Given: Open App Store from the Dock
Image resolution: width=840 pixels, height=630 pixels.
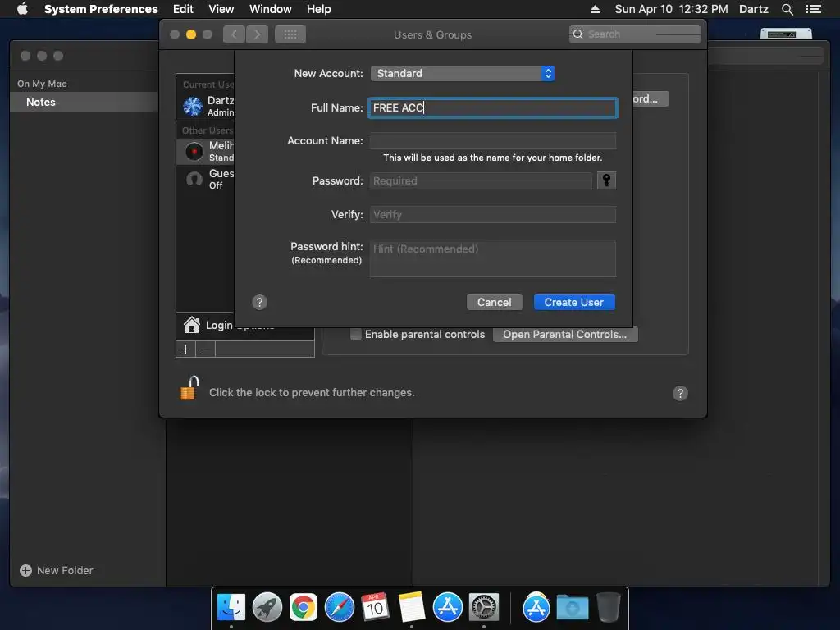Looking at the screenshot, I should pos(447,608).
